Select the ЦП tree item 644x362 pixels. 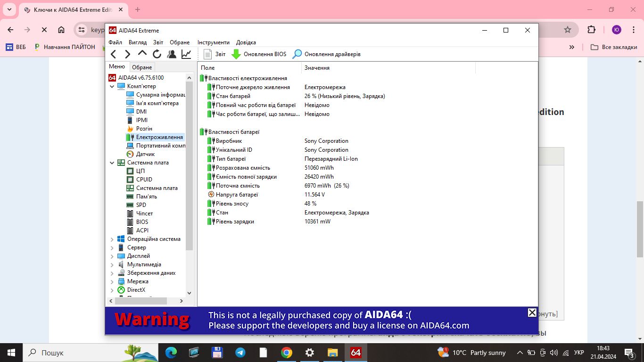[136, 171]
